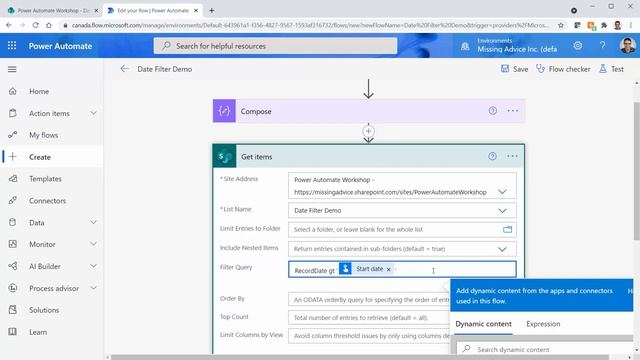
Task: Open the Chrome three-dot menu
Action: coord(631,25)
